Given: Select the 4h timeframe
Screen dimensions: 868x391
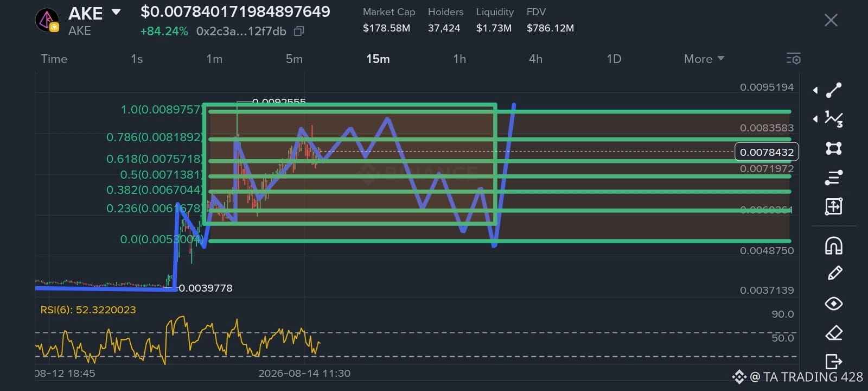Looking at the screenshot, I should point(535,59).
